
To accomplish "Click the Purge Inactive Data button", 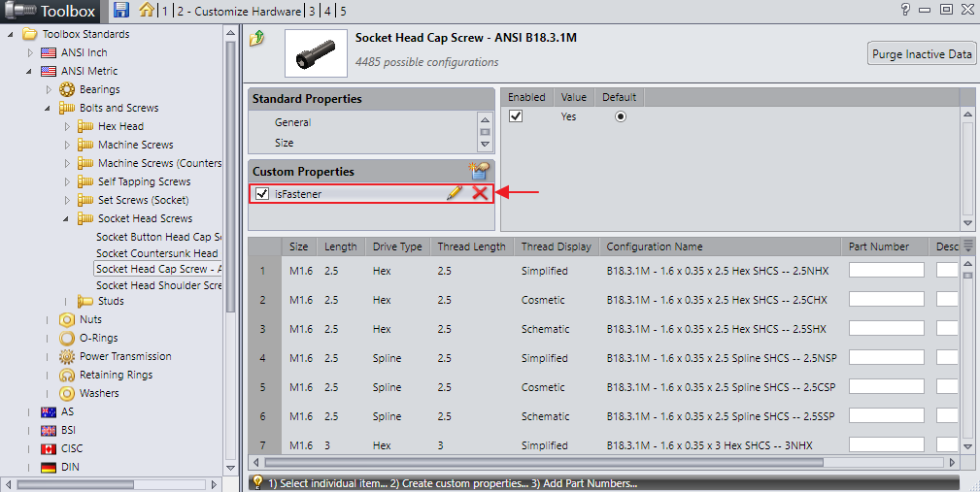I will 921,54.
